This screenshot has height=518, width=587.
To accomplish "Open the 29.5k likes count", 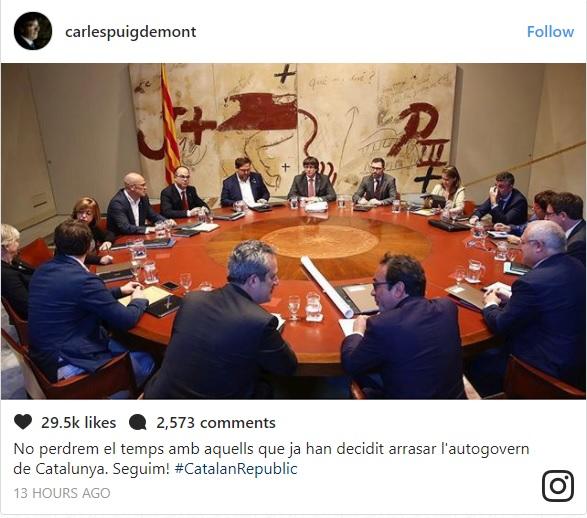I will pos(79,423).
